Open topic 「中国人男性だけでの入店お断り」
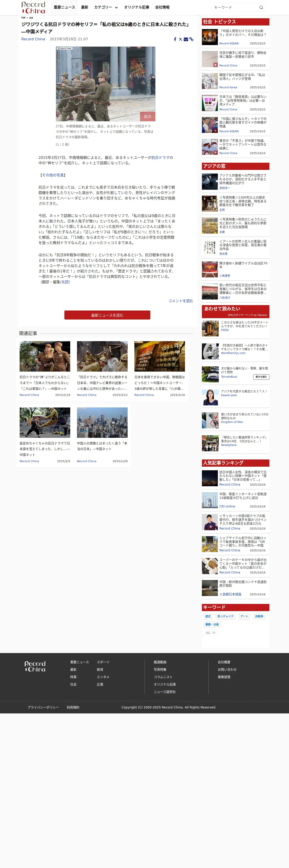Screen dimensions: 289x868 click(243, 33)
